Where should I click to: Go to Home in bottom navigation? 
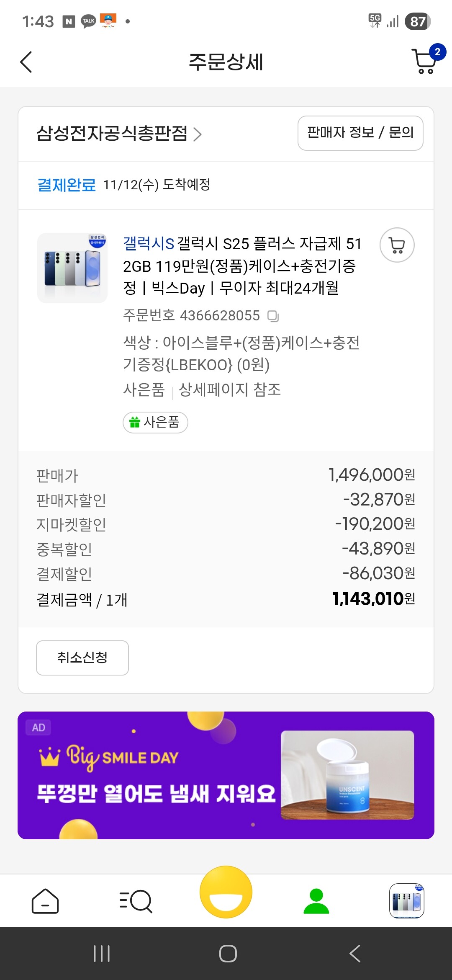(45, 901)
